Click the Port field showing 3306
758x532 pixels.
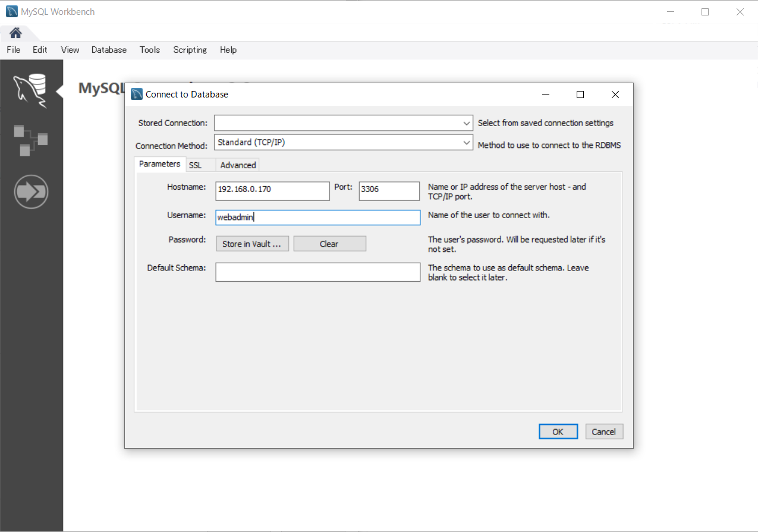[x=389, y=191]
